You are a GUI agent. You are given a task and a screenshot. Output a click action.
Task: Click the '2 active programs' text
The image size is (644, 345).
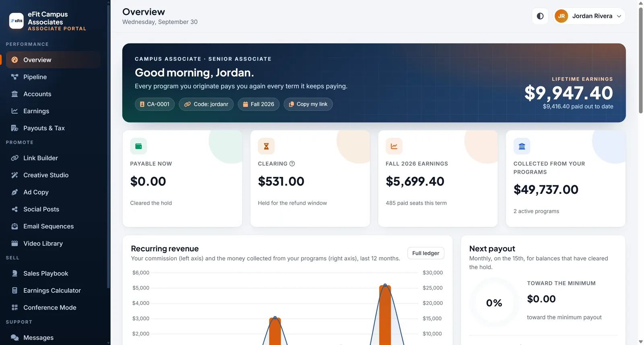point(536,211)
